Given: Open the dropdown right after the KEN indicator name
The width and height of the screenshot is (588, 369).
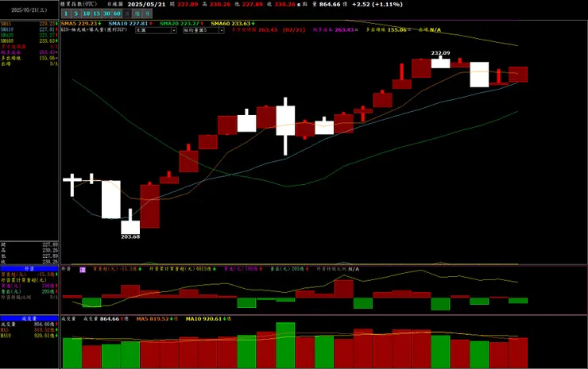Looking at the screenshot, I should 156,30.
